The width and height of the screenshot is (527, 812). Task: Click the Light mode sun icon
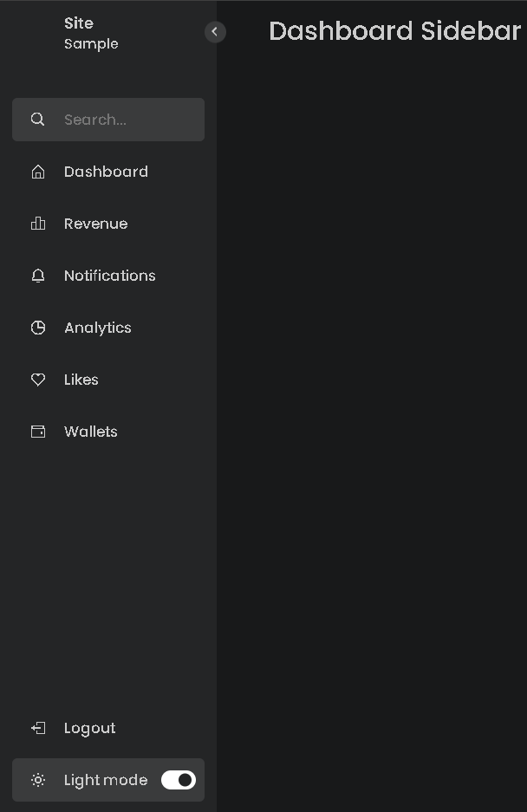coord(37,780)
